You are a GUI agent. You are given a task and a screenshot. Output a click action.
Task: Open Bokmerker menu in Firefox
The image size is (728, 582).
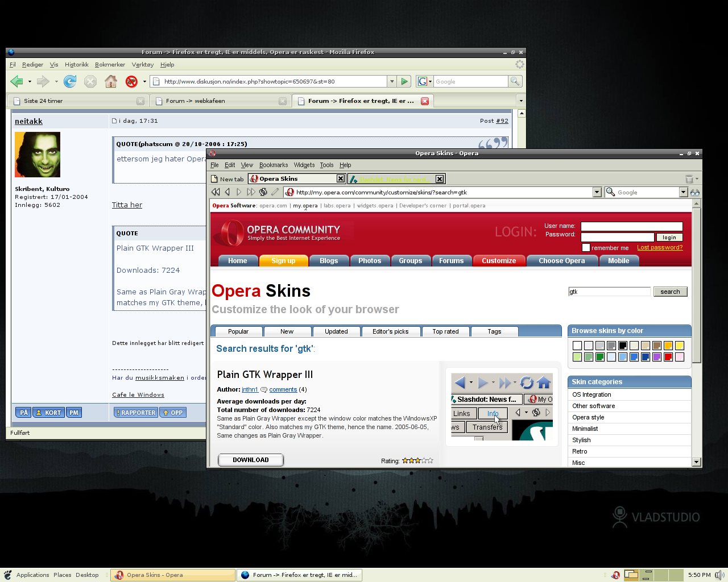[x=110, y=65]
